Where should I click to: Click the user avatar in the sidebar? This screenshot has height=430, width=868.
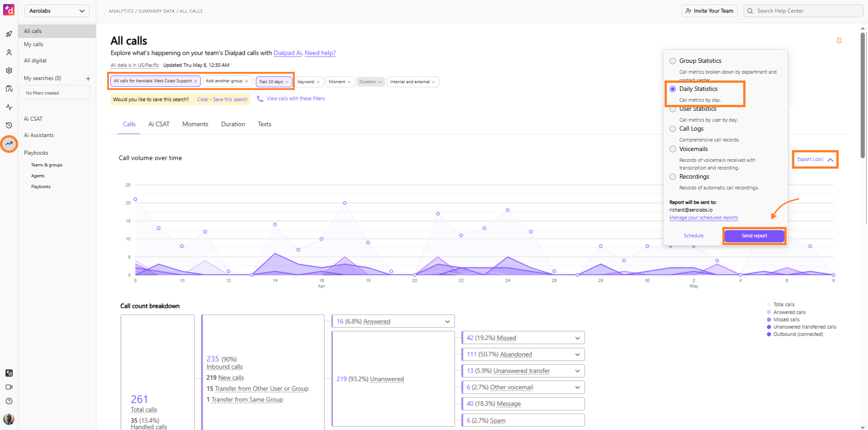pyautogui.click(x=9, y=419)
